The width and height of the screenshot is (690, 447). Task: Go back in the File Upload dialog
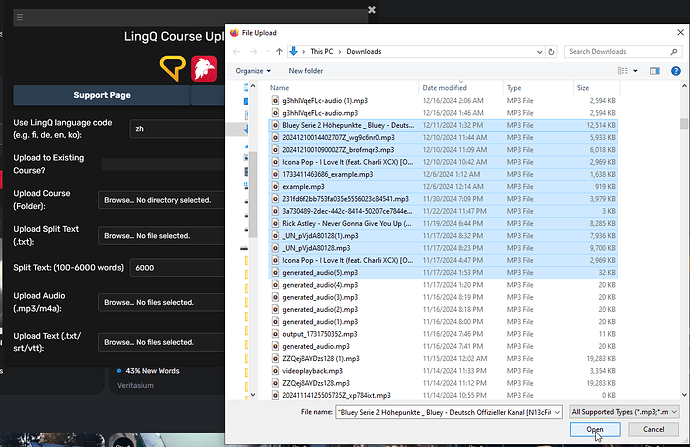click(x=236, y=51)
